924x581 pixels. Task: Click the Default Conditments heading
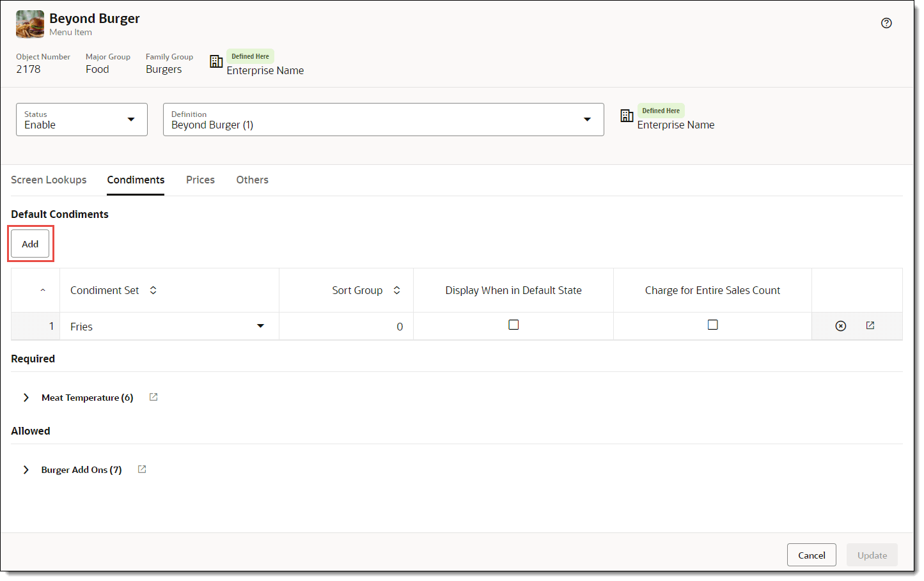[x=59, y=214]
